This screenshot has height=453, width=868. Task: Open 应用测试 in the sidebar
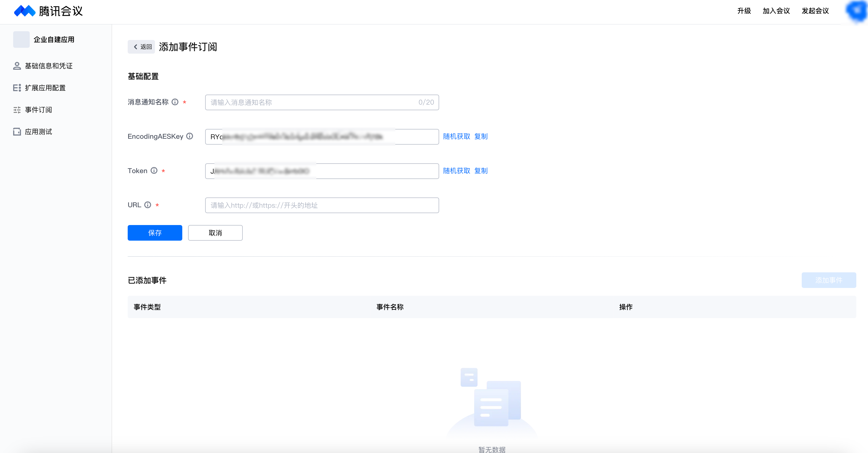[x=33, y=132]
